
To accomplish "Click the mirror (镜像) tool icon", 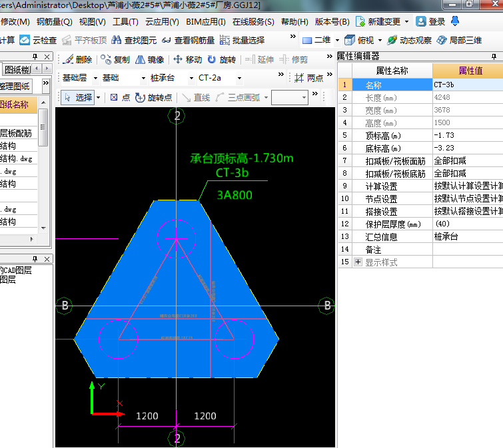I will tap(140, 59).
